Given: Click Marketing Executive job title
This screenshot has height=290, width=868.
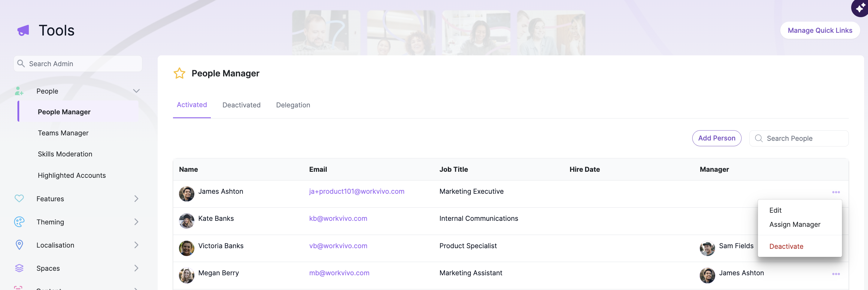Looking at the screenshot, I should (471, 191).
